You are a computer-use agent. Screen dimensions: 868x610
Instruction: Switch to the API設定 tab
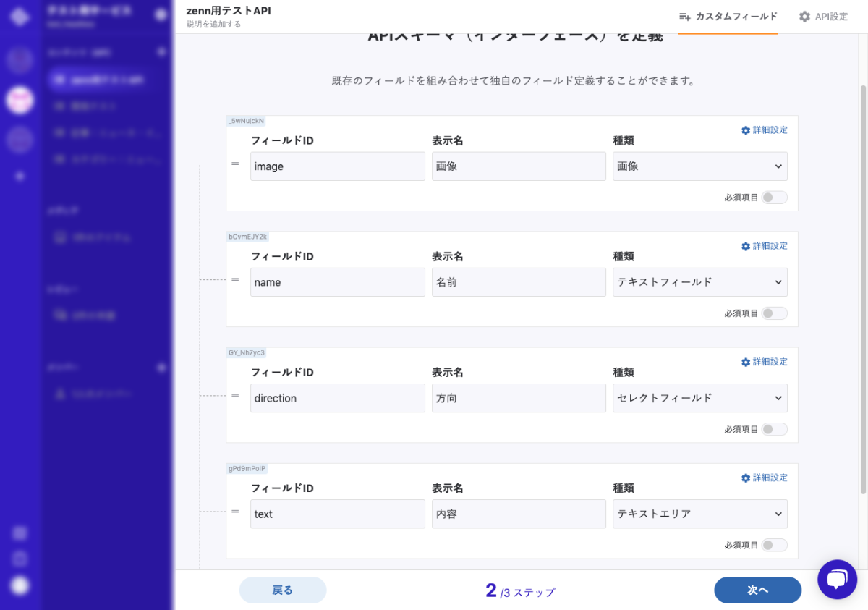(823, 17)
